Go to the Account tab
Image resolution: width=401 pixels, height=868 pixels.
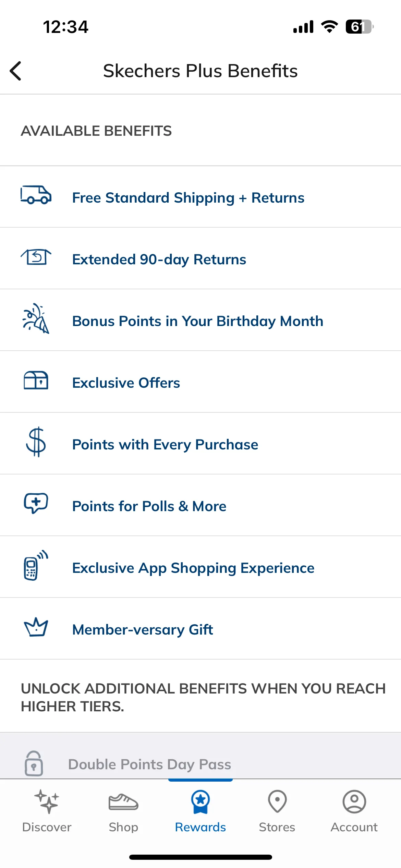click(354, 811)
